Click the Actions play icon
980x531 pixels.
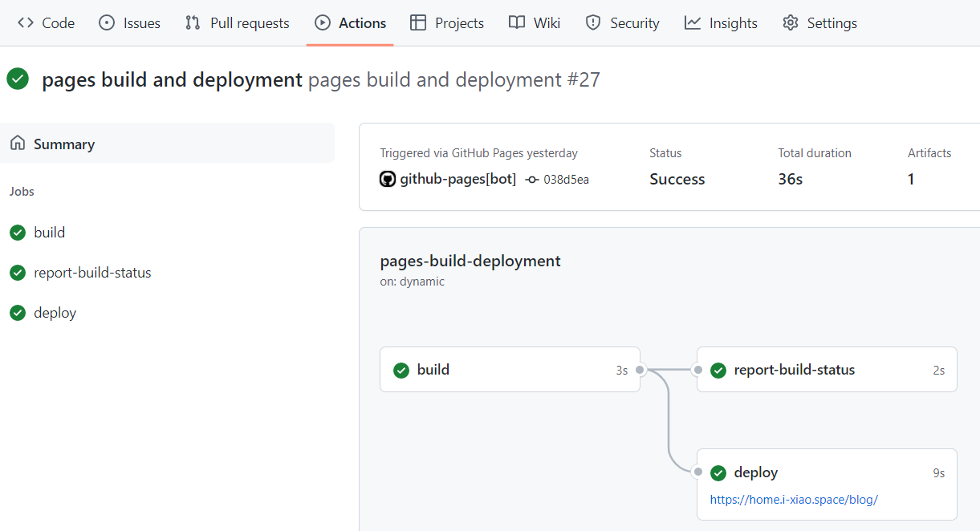323,23
